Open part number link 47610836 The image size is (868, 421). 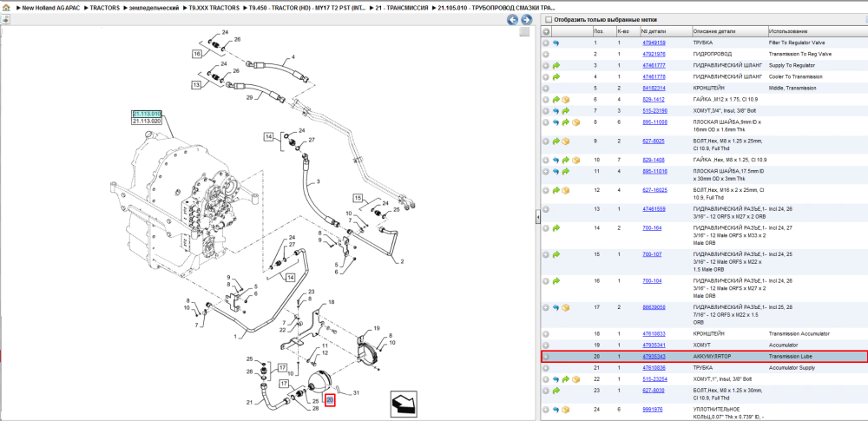pos(654,368)
